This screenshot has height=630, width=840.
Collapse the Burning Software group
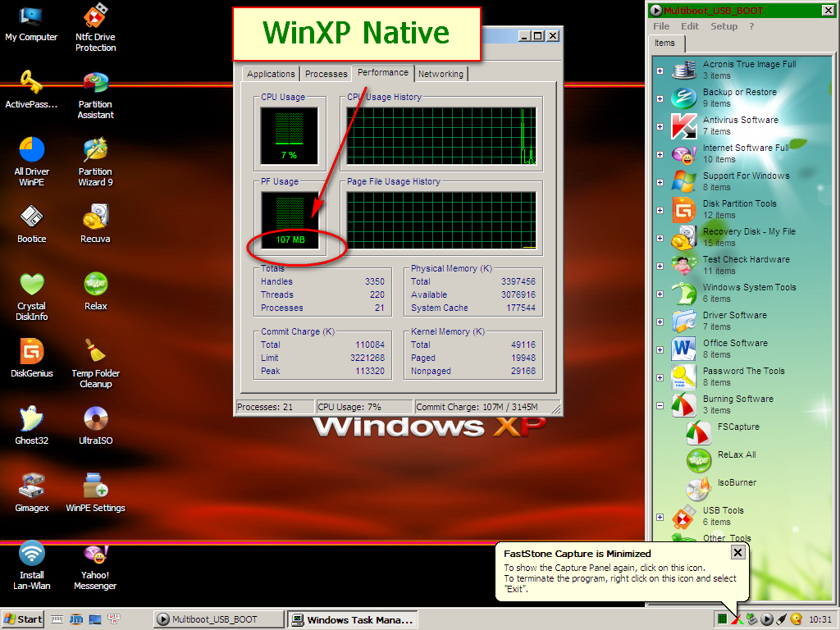tap(660, 405)
